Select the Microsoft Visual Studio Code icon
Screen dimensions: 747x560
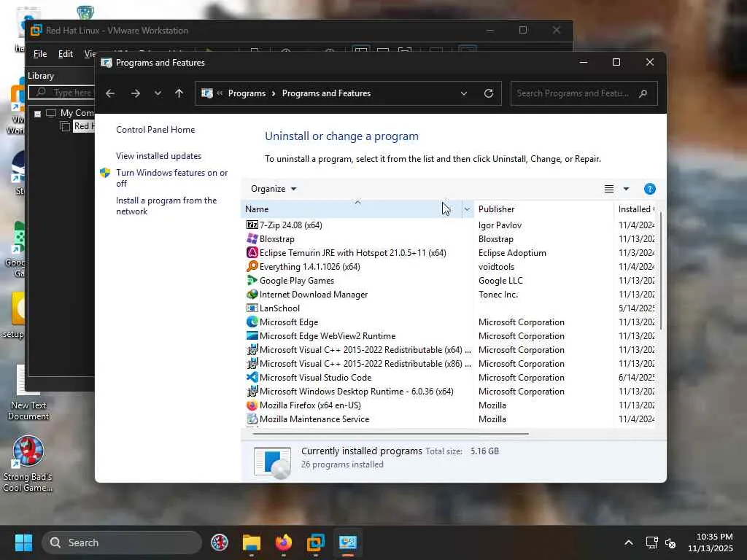tap(252, 377)
